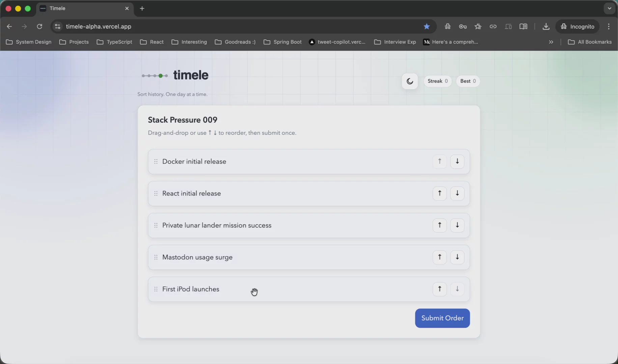This screenshot has height=364, width=618.
Task: Click drag handle of Docker initial release
Action: coord(156,162)
